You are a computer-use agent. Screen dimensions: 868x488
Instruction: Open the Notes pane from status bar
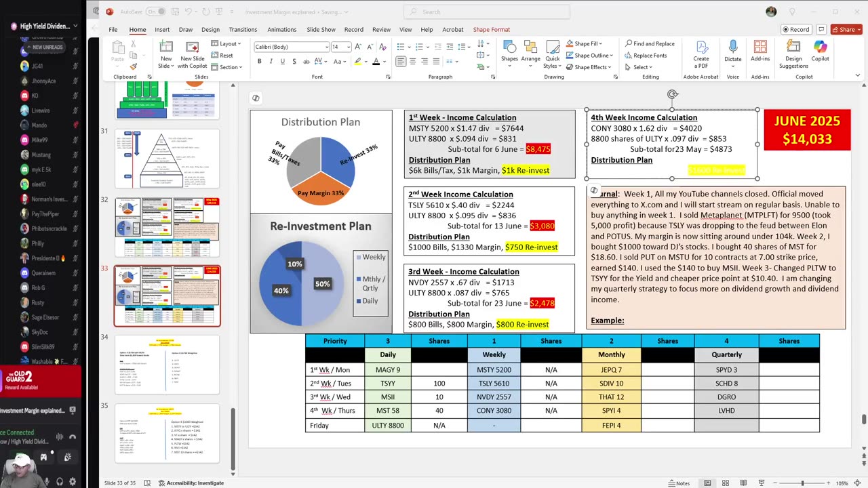pos(679,483)
